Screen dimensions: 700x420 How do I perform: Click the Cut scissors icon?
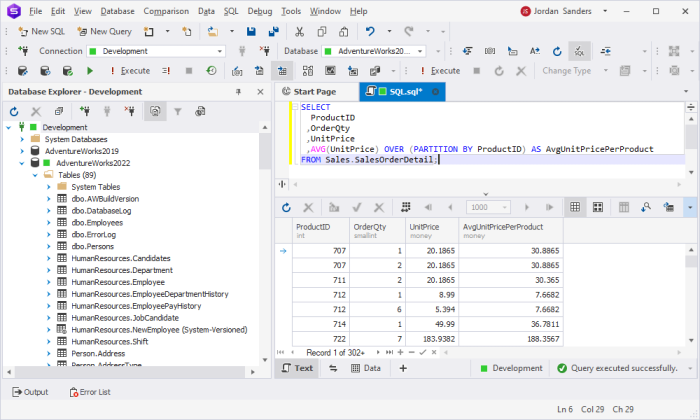point(301,31)
